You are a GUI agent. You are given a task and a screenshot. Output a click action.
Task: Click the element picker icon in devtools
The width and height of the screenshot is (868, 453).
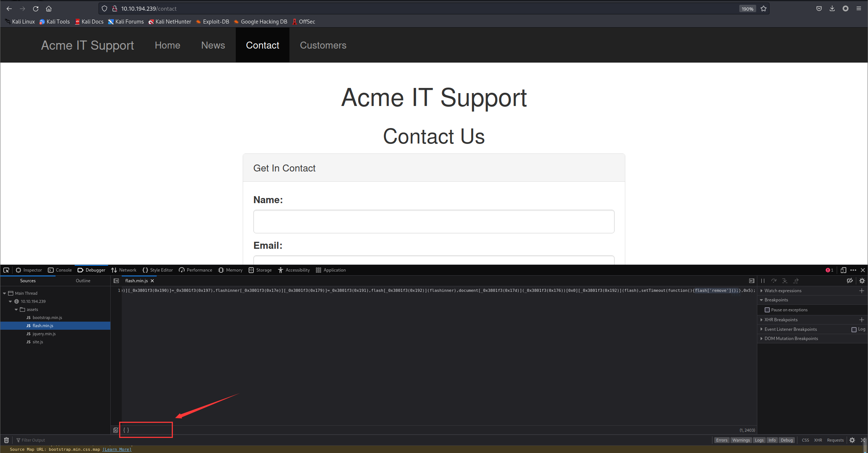pyautogui.click(x=6, y=270)
